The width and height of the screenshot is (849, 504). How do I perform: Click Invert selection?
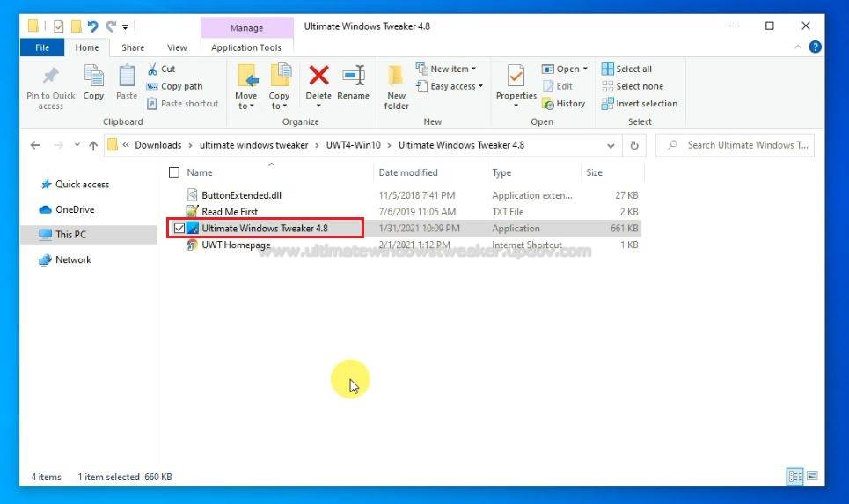pyautogui.click(x=640, y=104)
